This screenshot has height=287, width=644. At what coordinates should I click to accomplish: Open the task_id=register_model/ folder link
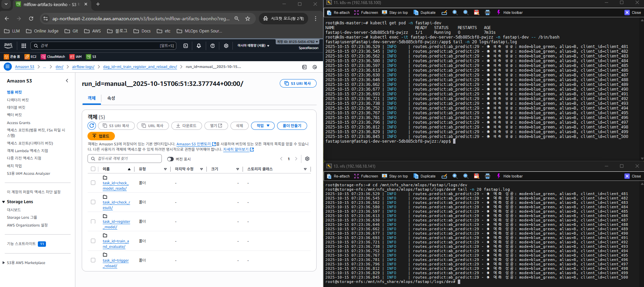(116, 224)
